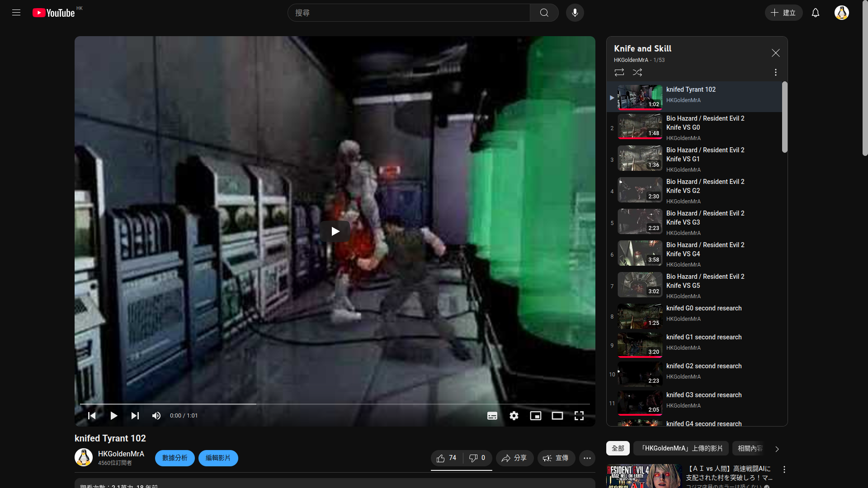Play playlist video Knife VS G5

tap(694, 286)
